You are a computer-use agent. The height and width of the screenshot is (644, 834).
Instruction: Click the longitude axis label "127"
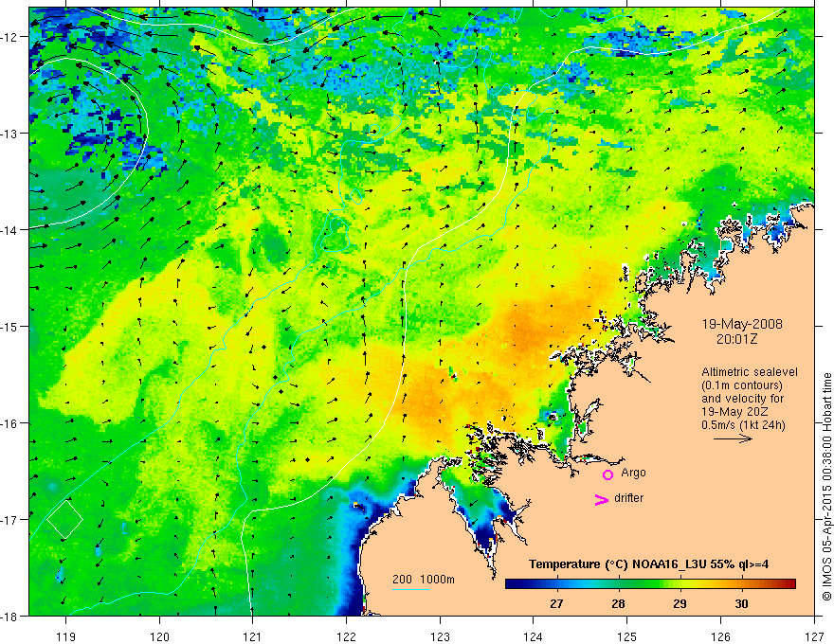click(x=814, y=636)
